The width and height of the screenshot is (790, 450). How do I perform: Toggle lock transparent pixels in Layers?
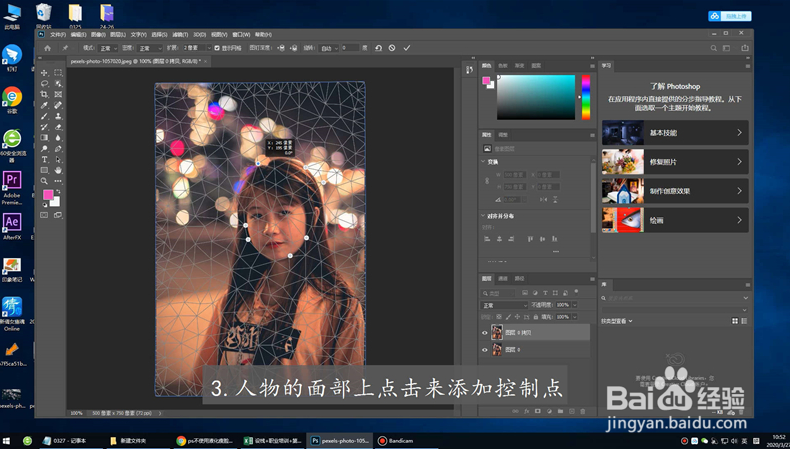(x=499, y=317)
